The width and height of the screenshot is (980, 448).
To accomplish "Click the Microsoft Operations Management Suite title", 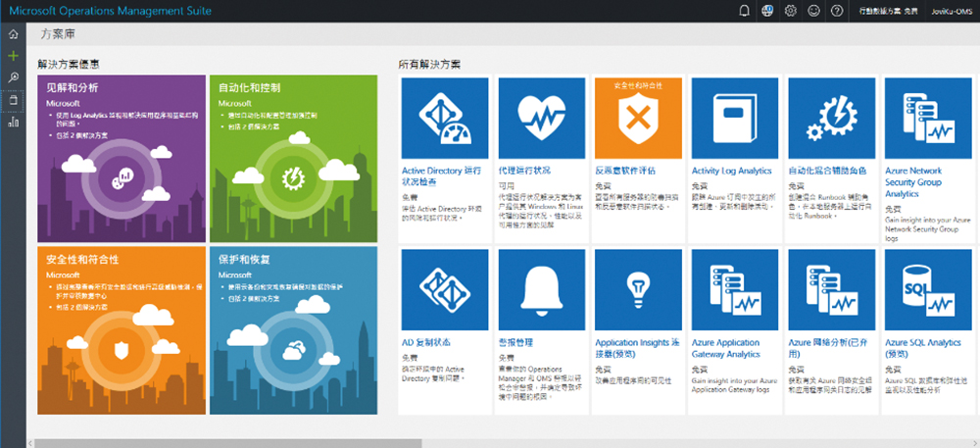I will (x=110, y=11).
